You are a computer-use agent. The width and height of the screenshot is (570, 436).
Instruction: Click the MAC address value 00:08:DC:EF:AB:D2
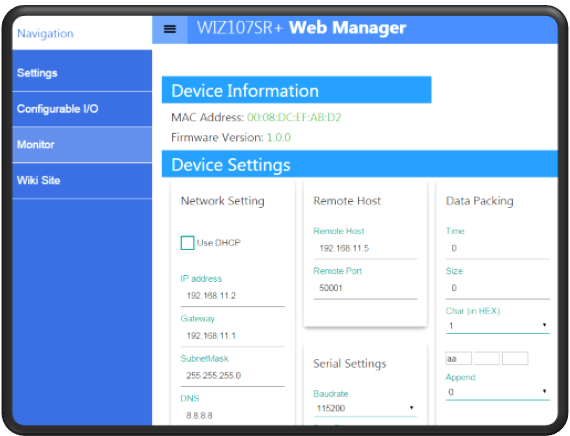(294, 117)
